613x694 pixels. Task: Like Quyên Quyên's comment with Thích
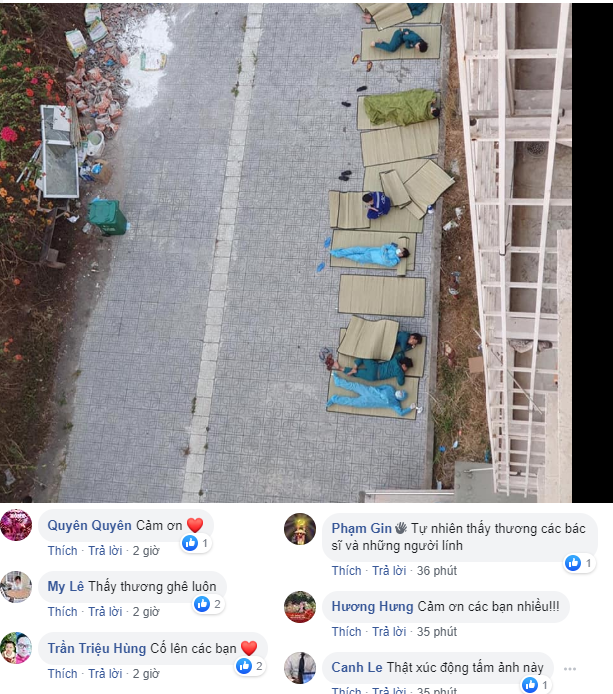tap(62, 551)
